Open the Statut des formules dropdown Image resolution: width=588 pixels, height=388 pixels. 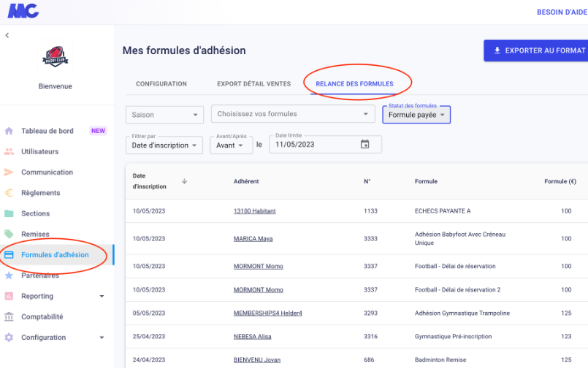coord(416,115)
